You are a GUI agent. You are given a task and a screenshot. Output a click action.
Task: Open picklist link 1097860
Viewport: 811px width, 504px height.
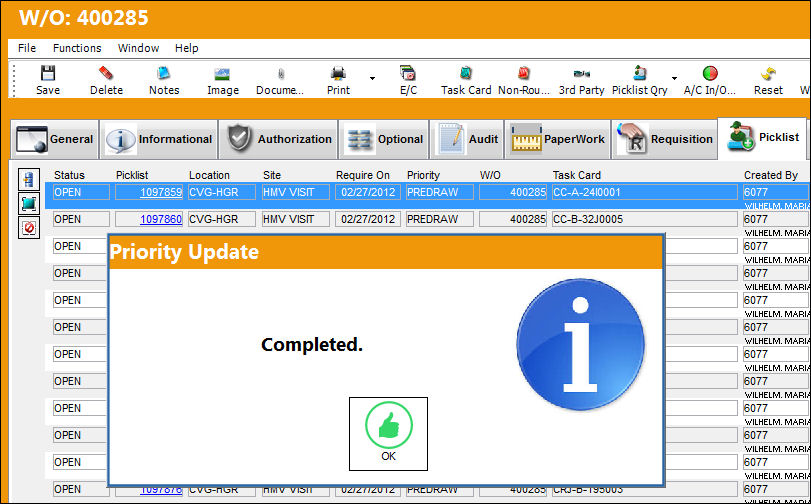click(161, 219)
